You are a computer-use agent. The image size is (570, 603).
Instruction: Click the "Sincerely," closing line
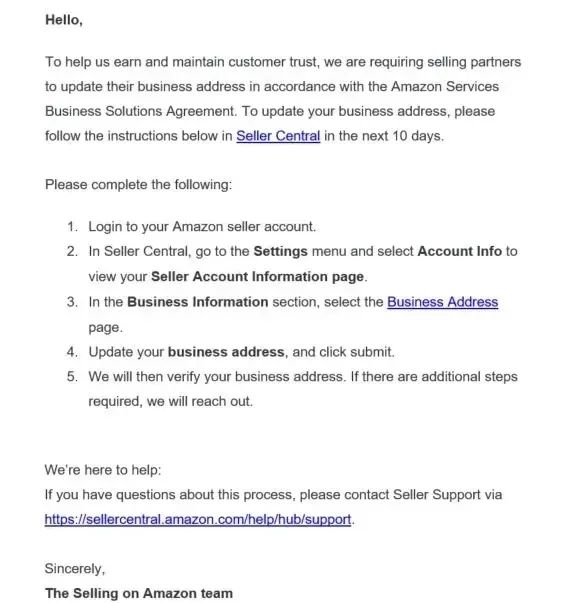(x=75, y=568)
